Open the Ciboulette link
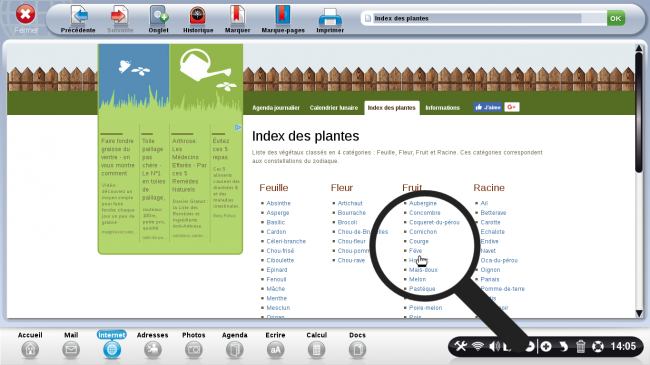Screen dimensions: 650x365 (280, 260)
